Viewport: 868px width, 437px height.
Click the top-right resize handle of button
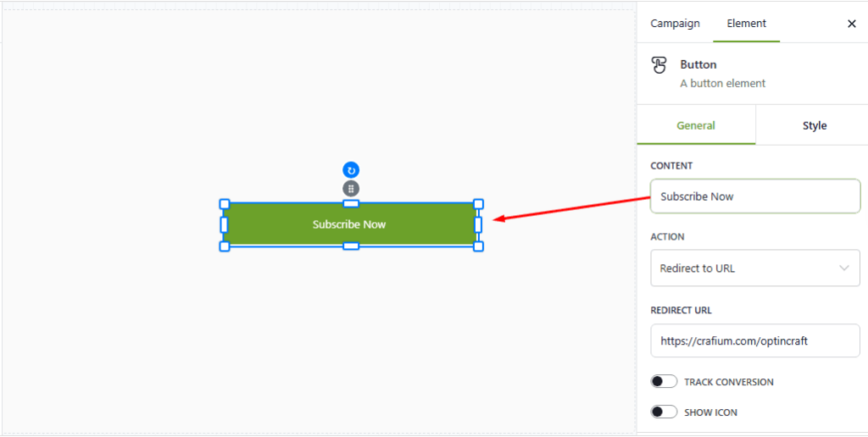(478, 204)
